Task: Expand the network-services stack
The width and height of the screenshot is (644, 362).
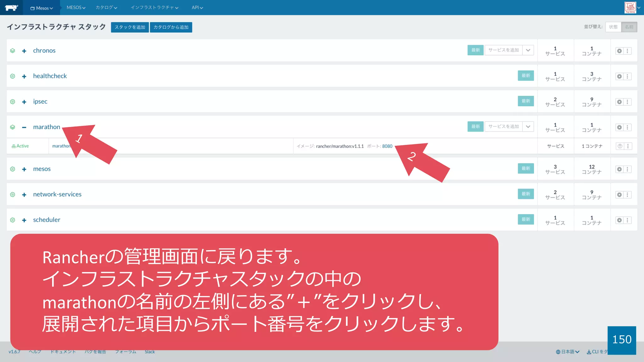Action: [24, 195]
